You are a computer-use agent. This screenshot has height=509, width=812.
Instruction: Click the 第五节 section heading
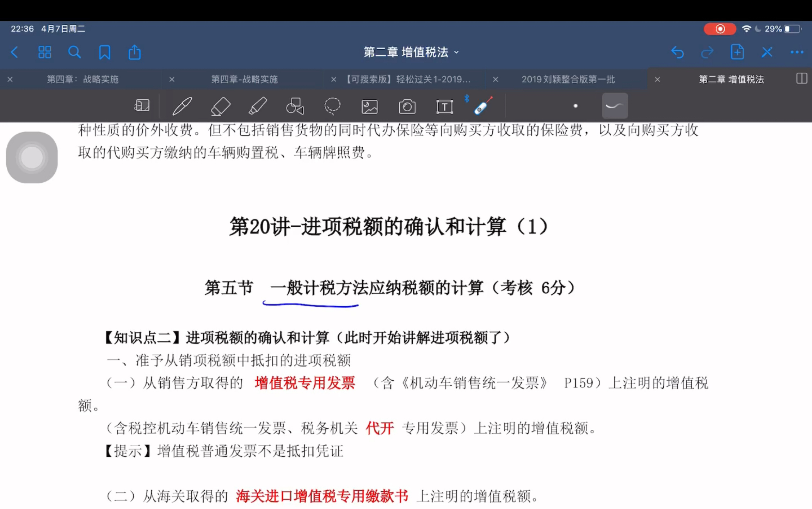(x=390, y=288)
